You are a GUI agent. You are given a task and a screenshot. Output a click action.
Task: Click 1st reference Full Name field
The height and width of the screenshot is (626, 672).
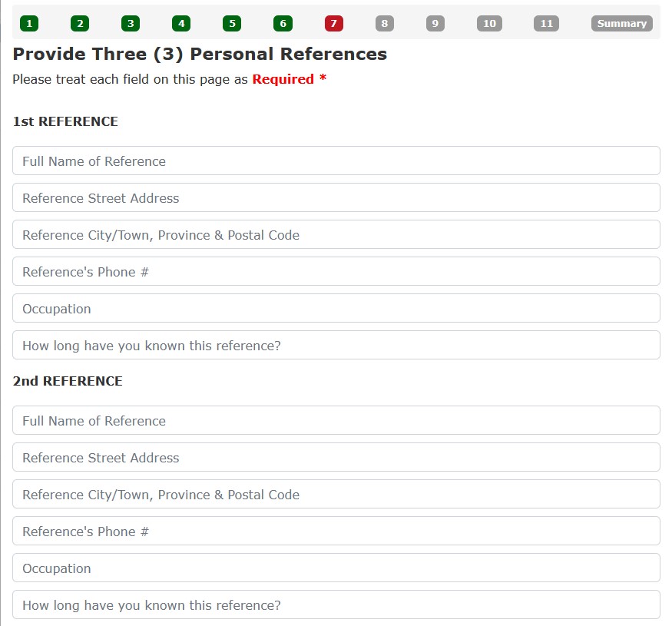[336, 161]
